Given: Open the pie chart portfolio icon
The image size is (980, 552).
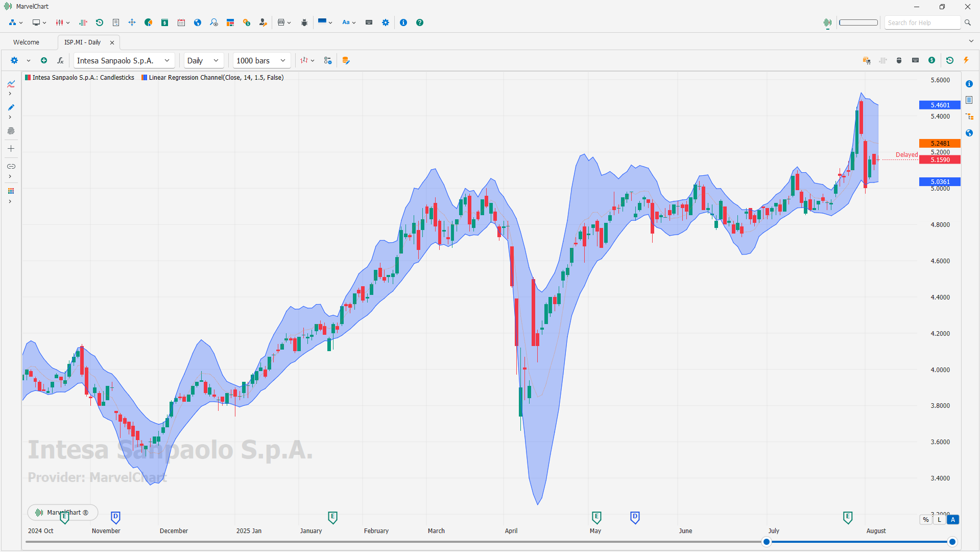Looking at the screenshot, I should click(x=149, y=22).
